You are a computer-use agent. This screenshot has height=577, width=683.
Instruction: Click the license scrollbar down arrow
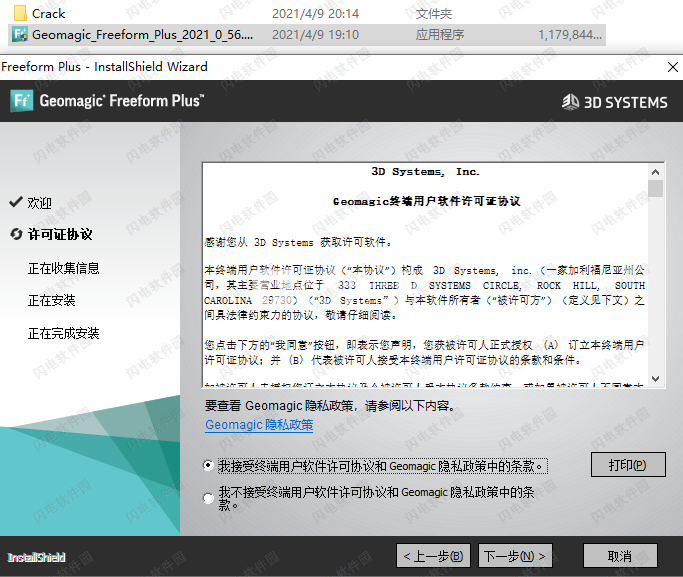pyautogui.click(x=655, y=378)
